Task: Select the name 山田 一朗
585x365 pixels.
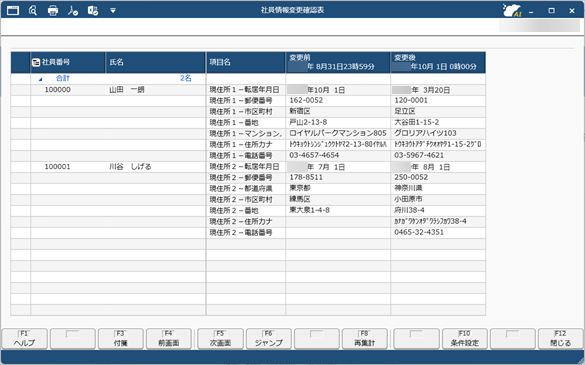Action: point(127,90)
